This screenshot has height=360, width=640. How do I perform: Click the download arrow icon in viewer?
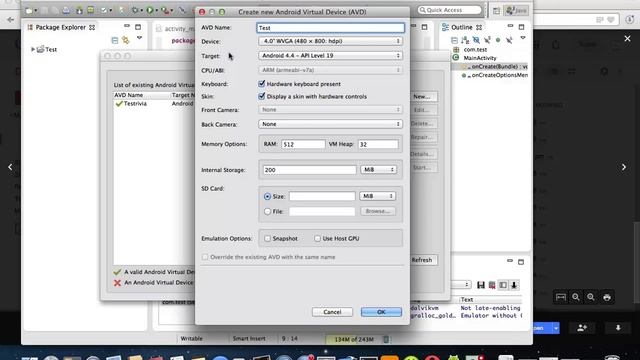(618, 328)
